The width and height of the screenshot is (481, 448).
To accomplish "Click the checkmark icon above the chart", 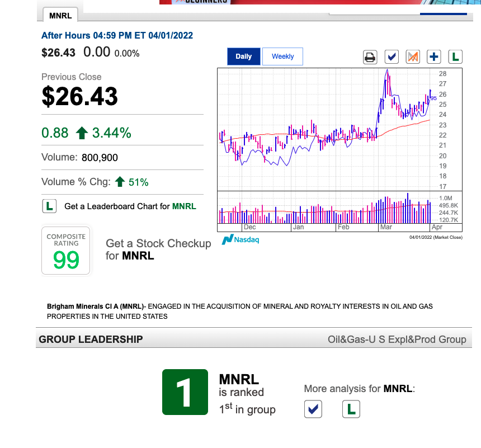I will click(x=392, y=57).
